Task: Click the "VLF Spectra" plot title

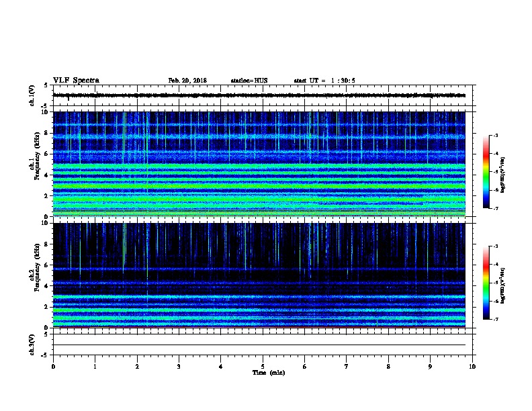Action: coord(76,81)
